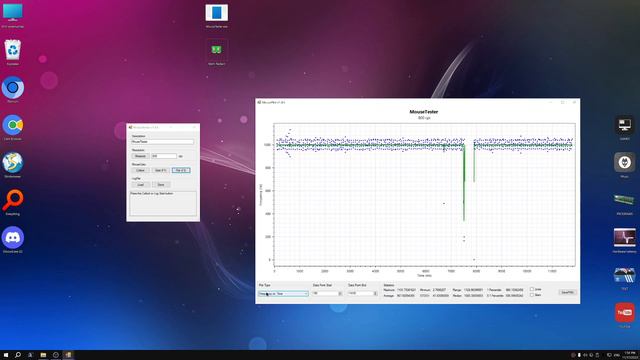This screenshot has height=360, width=640.
Task: Open the wolf-head icon on the right side
Action: point(624,162)
